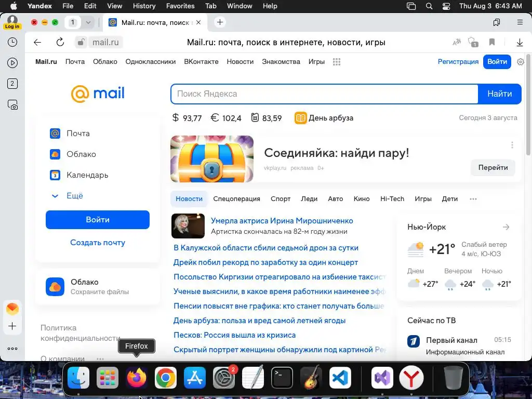This screenshot has width=532, height=399.
Task: Click the Создать почту link
Action: 98,243
